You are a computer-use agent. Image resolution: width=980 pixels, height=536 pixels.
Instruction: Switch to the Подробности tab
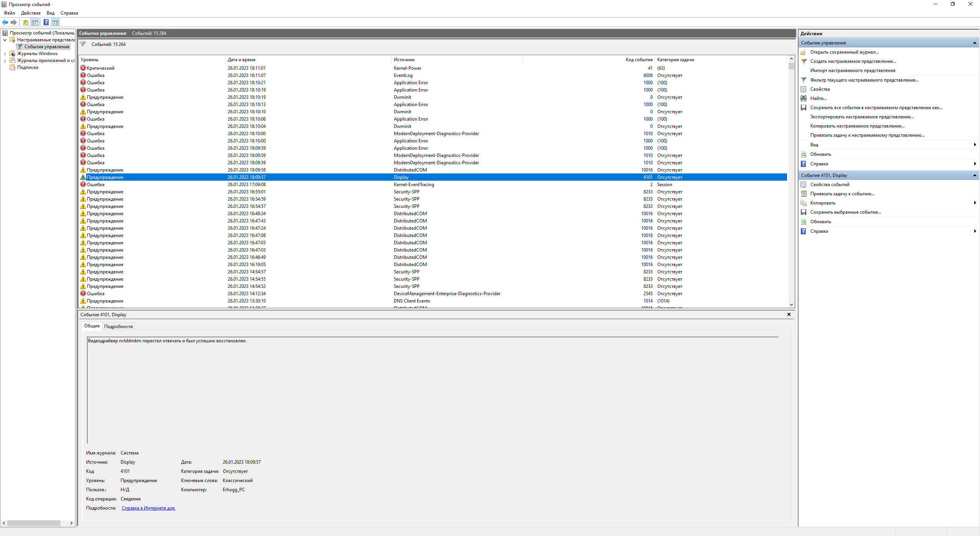[118, 327]
